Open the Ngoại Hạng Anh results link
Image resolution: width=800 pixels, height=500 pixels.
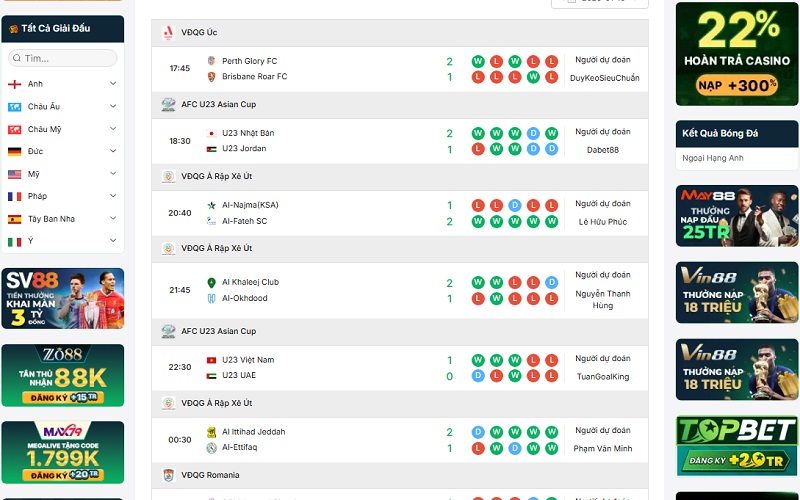tap(713, 158)
